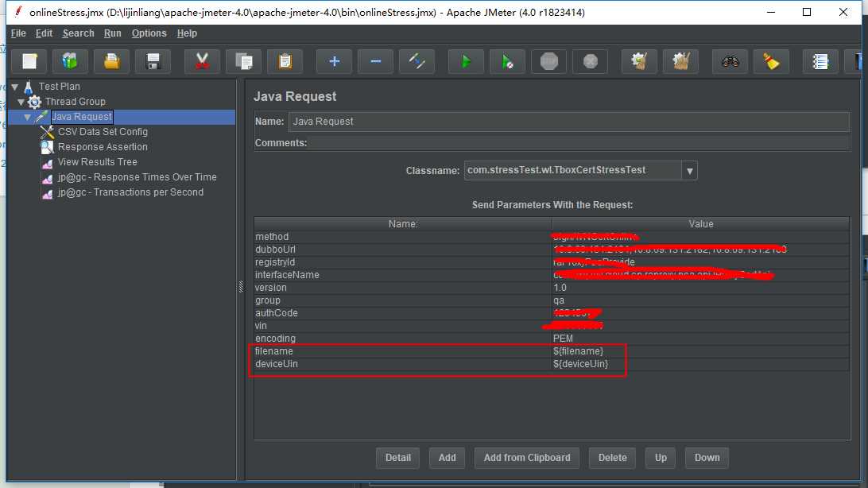Click the ${filename} value cell
Viewport: 868px width, 488px height.
click(701, 351)
